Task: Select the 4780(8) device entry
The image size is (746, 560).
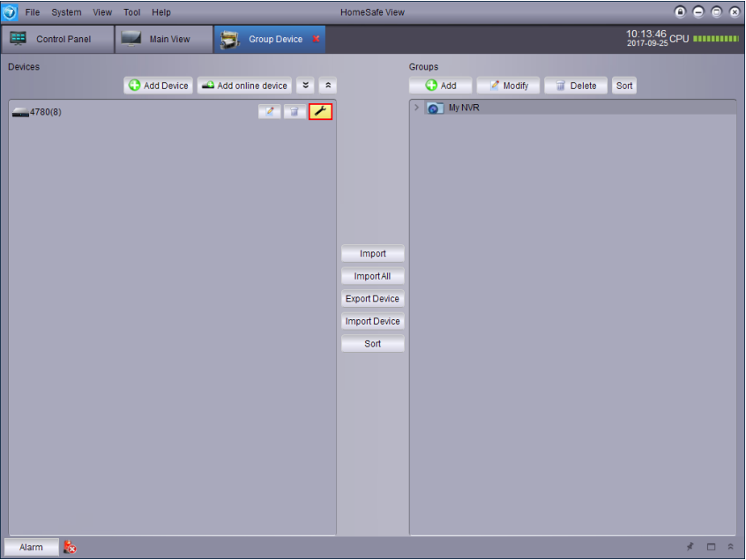Action: point(45,112)
